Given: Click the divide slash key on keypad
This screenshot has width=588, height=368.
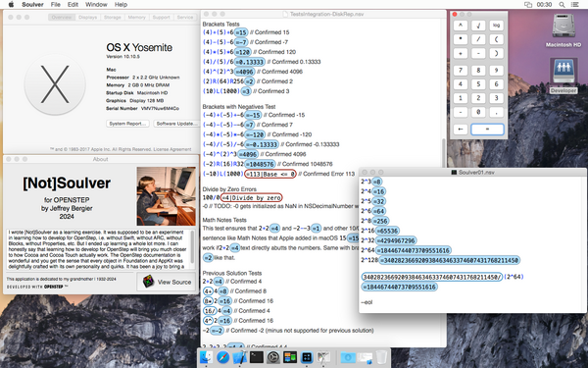Looking at the screenshot, I should (x=478, y=39).
